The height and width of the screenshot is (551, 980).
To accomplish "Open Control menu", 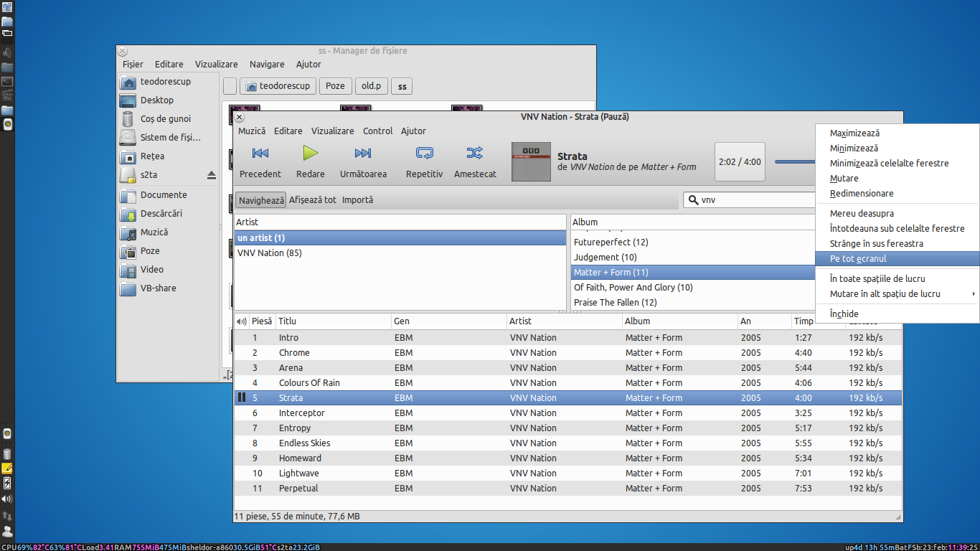I will 377,131.
